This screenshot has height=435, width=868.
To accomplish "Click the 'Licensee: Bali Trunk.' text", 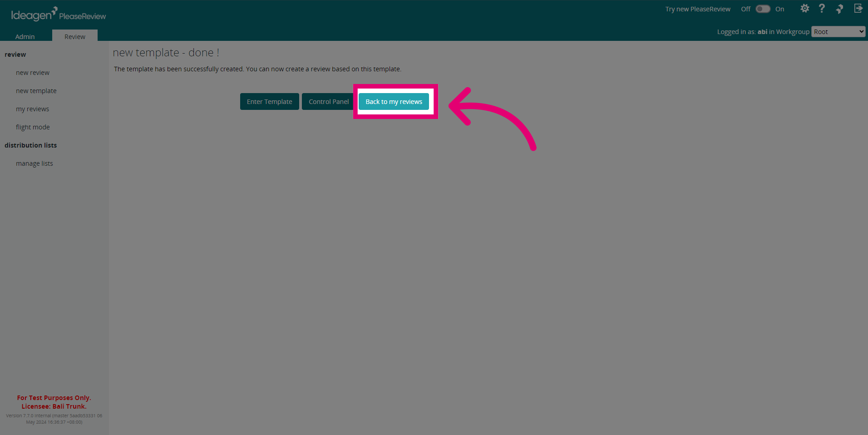I will tap(54, 406).
